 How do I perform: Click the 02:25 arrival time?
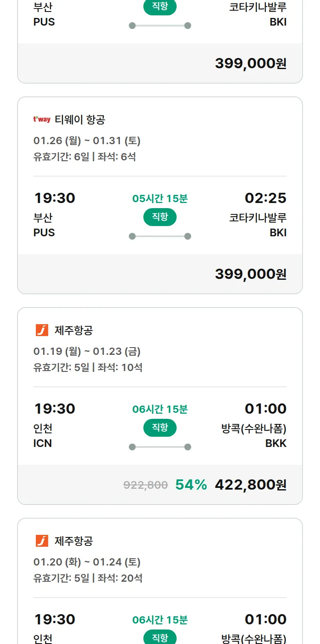265,198
